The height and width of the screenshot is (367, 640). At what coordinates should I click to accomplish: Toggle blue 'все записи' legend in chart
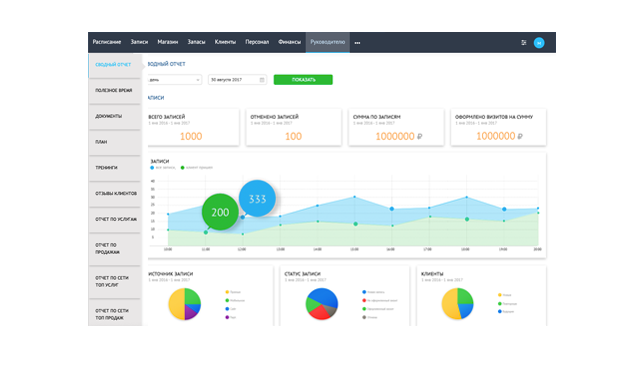coord(163,168)
